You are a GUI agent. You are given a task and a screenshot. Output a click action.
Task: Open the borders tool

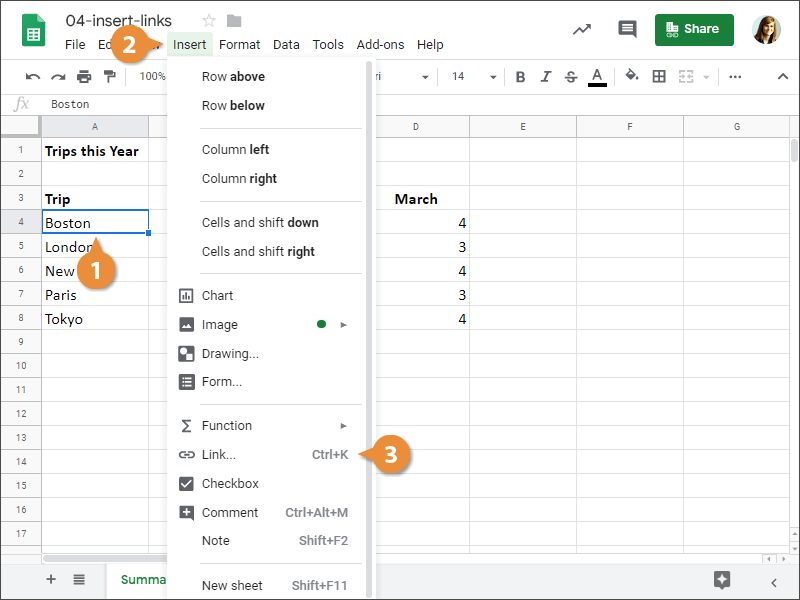coord(659,77)
